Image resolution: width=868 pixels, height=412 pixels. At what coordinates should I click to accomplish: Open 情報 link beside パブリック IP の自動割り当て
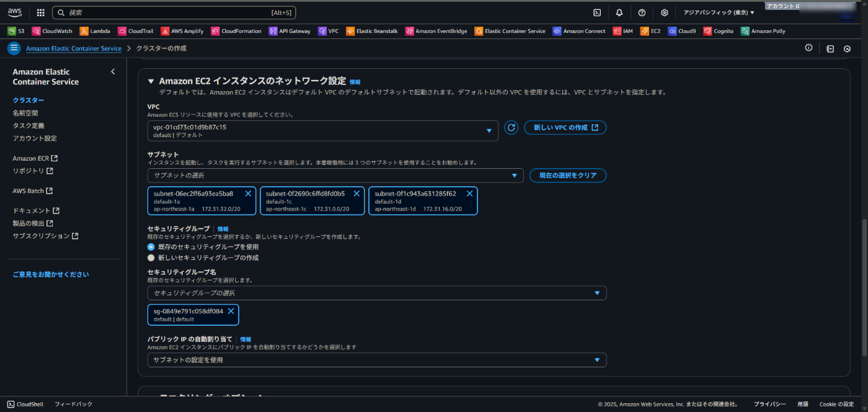pyautogui.click(x=246, y=339)
